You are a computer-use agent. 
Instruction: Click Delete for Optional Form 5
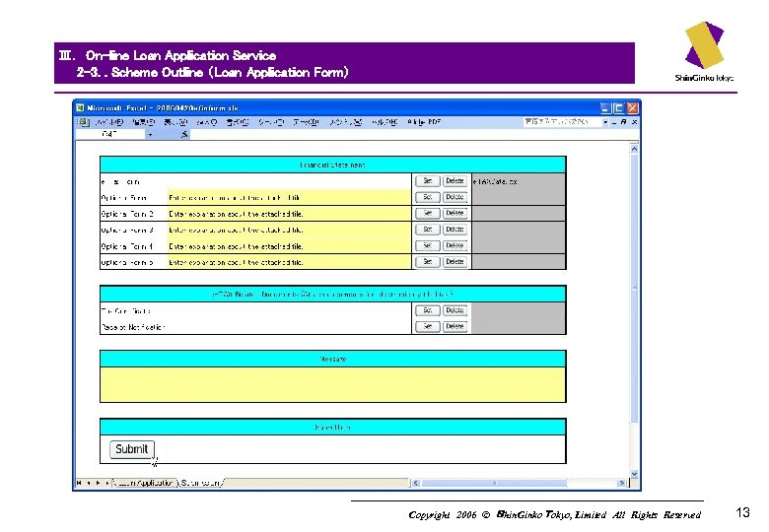[454, 262]
